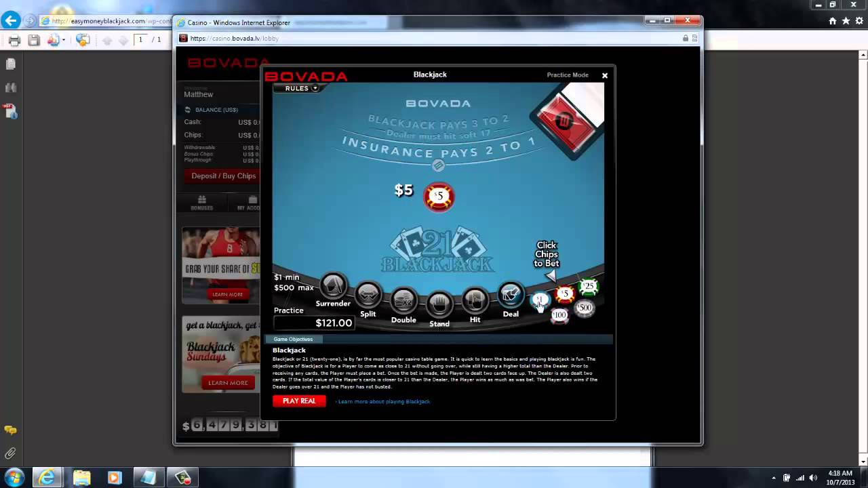
Task: Click Internet Explorer in the taskbar
Action: point(47,477)
